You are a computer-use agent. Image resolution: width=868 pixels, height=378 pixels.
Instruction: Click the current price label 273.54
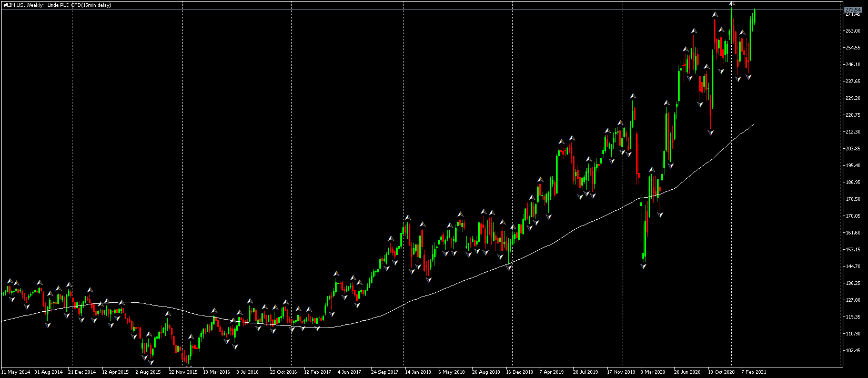(852, 9)
